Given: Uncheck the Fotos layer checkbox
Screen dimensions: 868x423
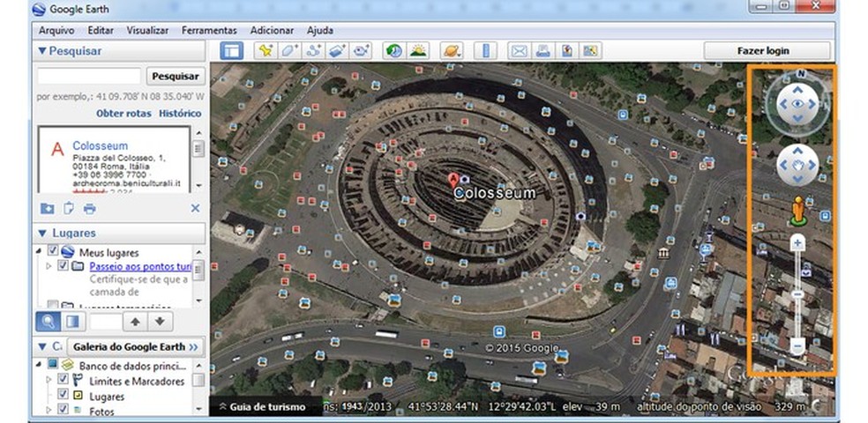Looking at the screenshot, I should pos(64,409).
